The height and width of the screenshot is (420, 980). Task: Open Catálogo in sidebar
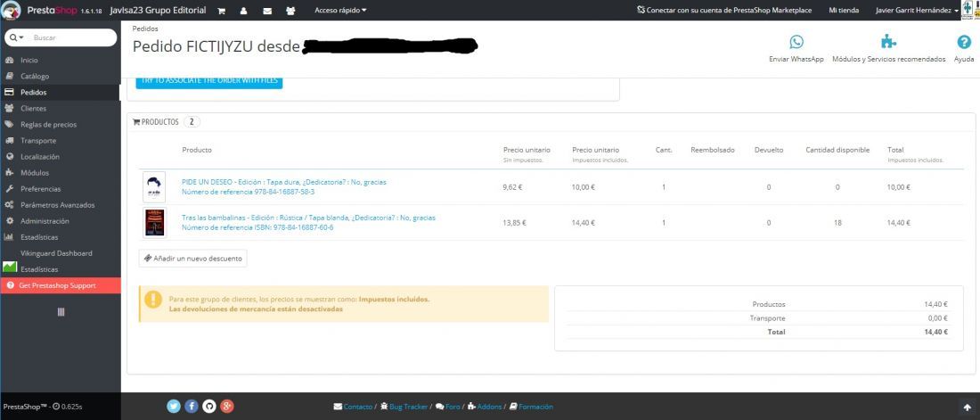pyautogui.click(x=35, y=77)
